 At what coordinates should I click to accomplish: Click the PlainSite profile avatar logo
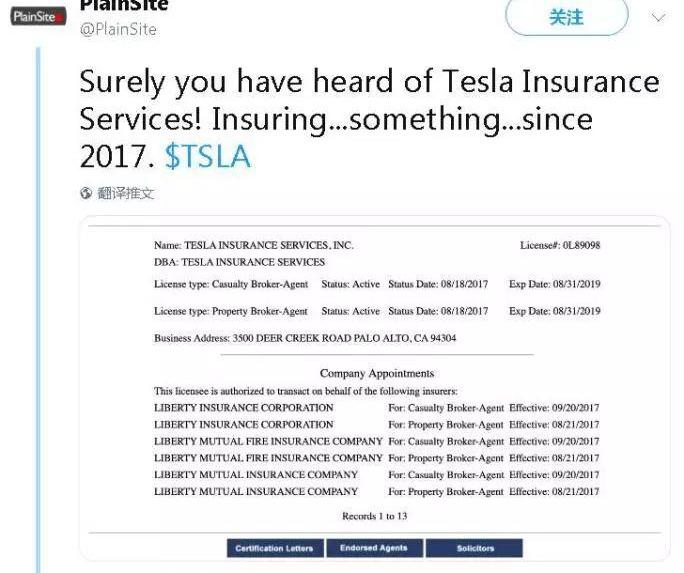38,16
